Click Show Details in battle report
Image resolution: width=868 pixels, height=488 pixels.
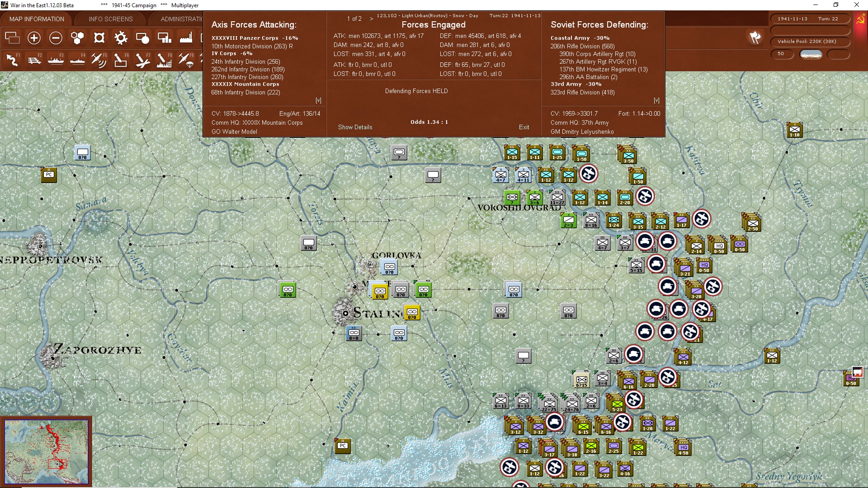tap(355, 127)
